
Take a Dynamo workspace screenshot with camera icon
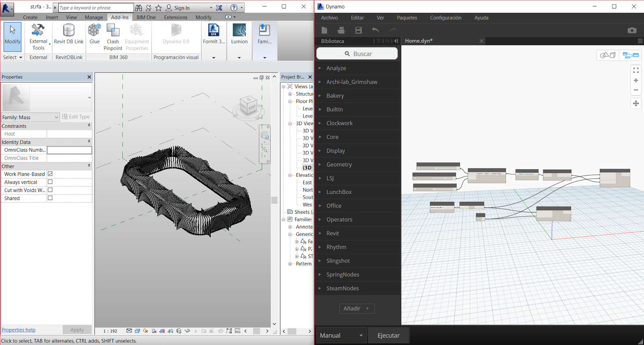[x=632, y=30]
